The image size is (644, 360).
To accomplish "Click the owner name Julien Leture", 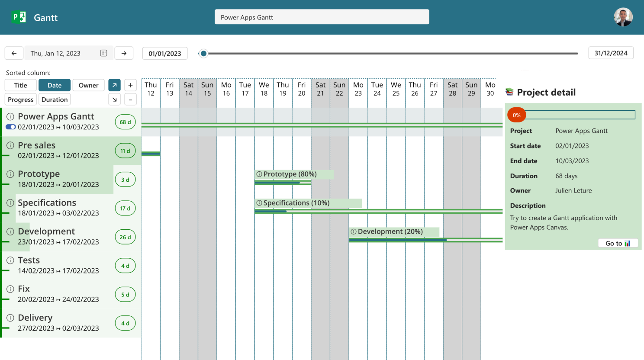I will (x=573, y=190).
